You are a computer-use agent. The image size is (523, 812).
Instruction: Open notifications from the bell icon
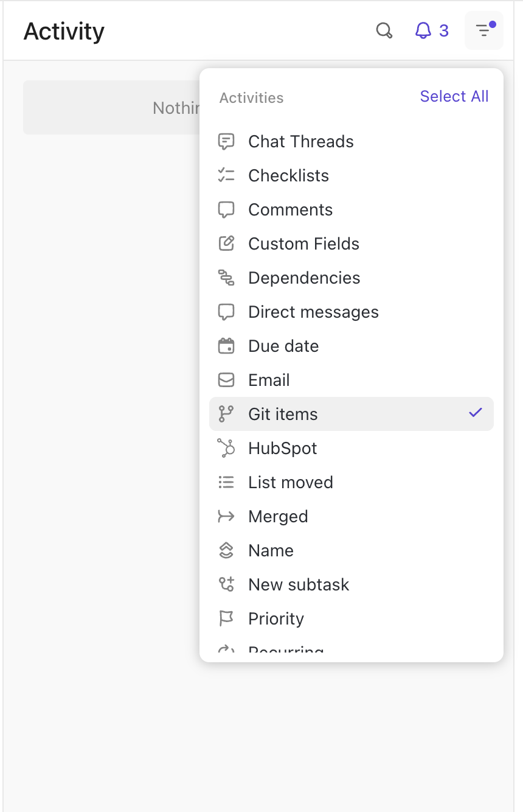click(x=424, y=30)
